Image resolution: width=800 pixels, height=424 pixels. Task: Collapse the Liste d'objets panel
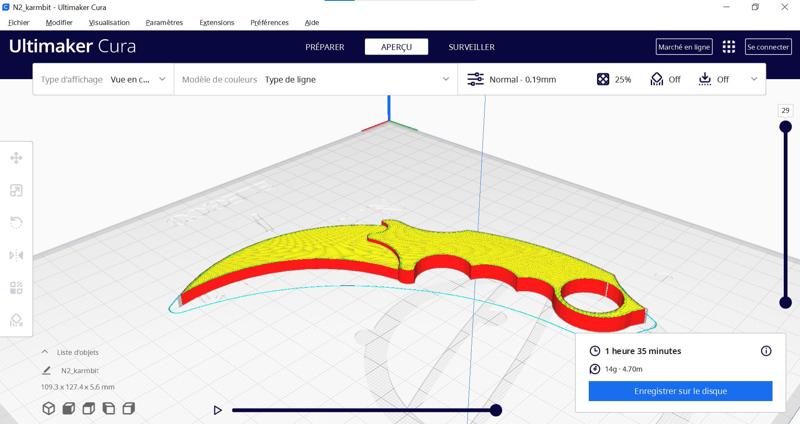coord(45,352)
